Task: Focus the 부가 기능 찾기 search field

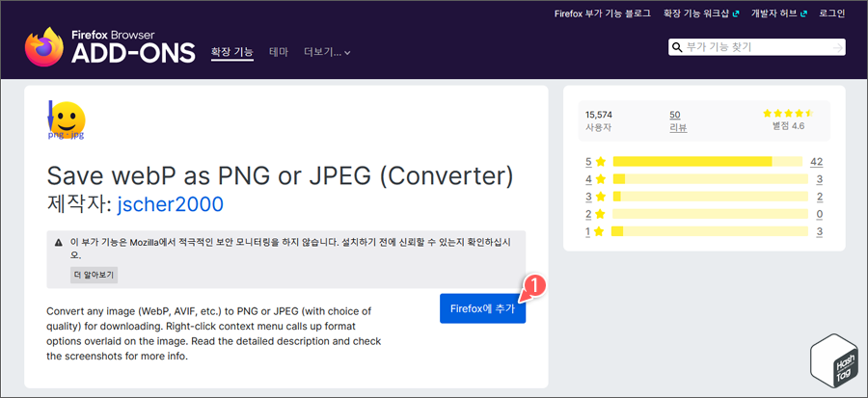Action: 756,47
